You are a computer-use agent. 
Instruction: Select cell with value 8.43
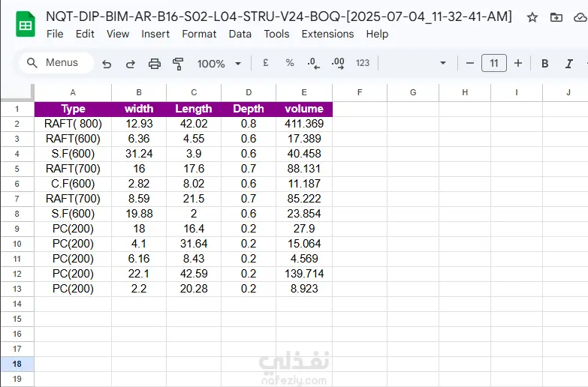pos(194,259)
